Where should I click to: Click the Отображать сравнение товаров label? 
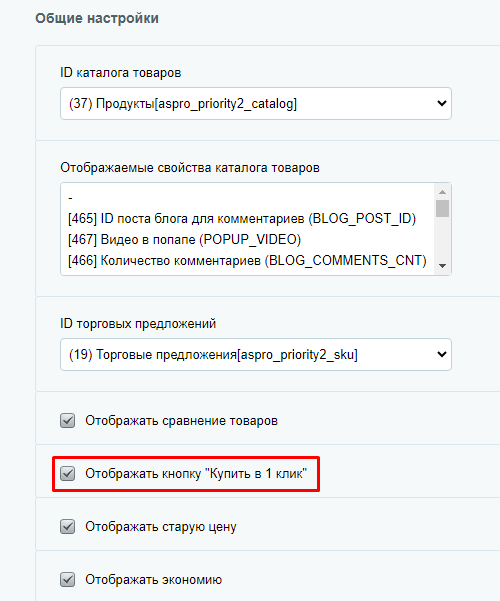181,421
